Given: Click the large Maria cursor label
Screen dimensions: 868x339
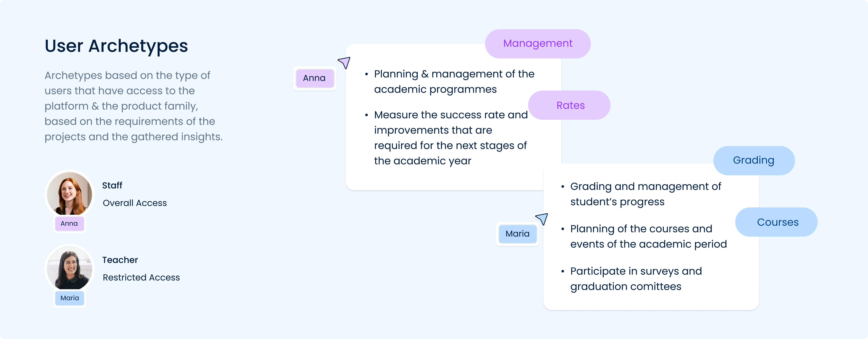Looking at the screenshot, I should (517, 234).
